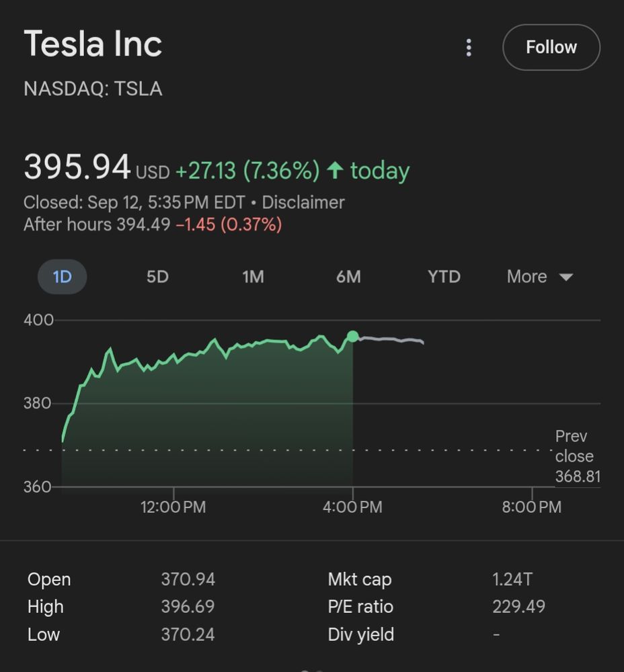The width and height of the screenshot is (624, 672).
Task: Show the 1M price chart
Action: click(x=253, y=277)
